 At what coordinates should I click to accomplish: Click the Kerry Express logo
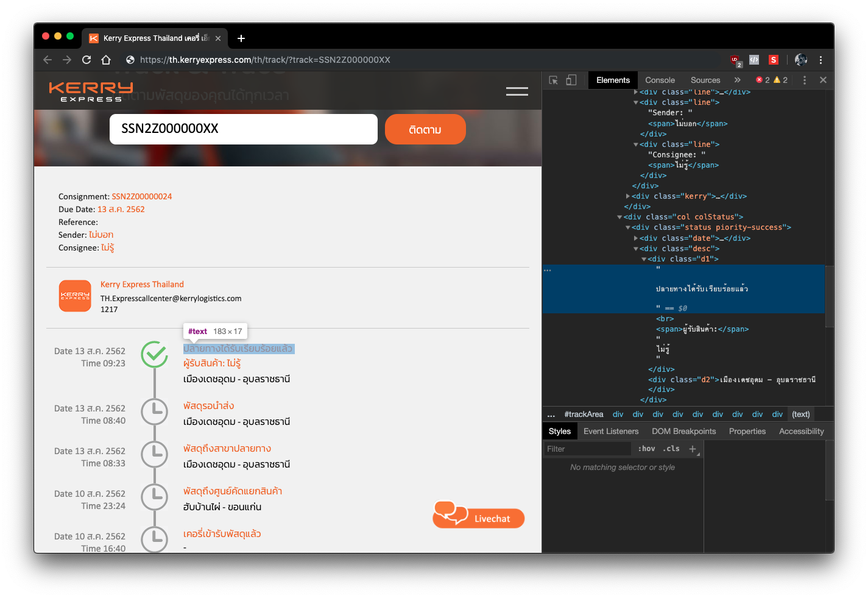[x=91, y=91]
